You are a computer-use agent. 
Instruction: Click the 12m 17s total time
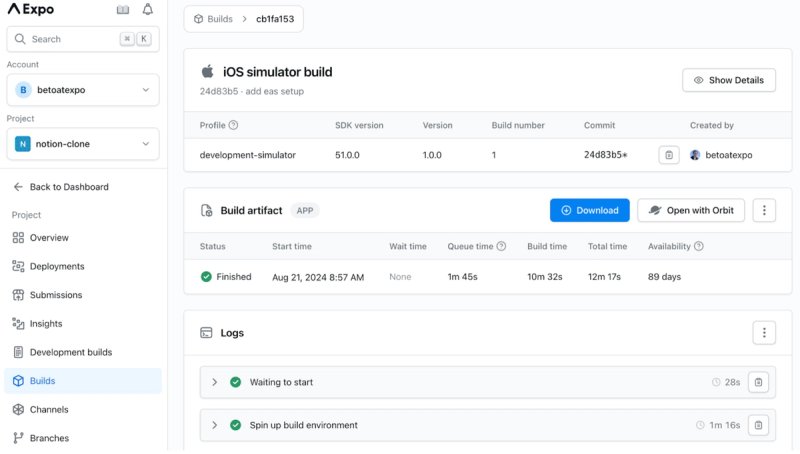point(604,276)
